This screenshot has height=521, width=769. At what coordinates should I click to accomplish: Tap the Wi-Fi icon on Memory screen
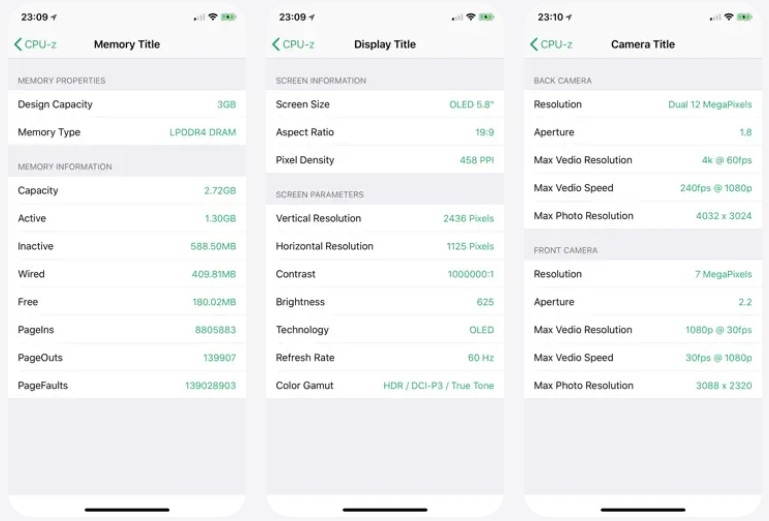click(212, 17)
